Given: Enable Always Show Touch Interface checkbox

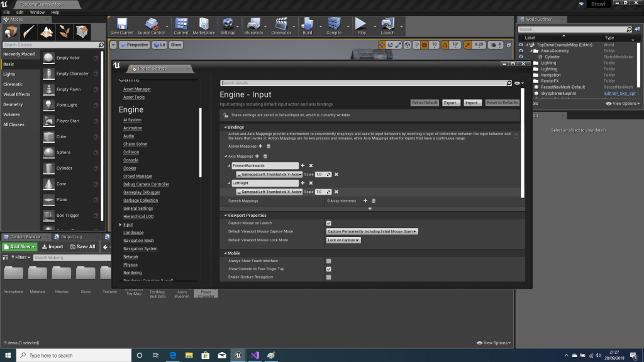Looking at the screenshot, I should 328,261.
